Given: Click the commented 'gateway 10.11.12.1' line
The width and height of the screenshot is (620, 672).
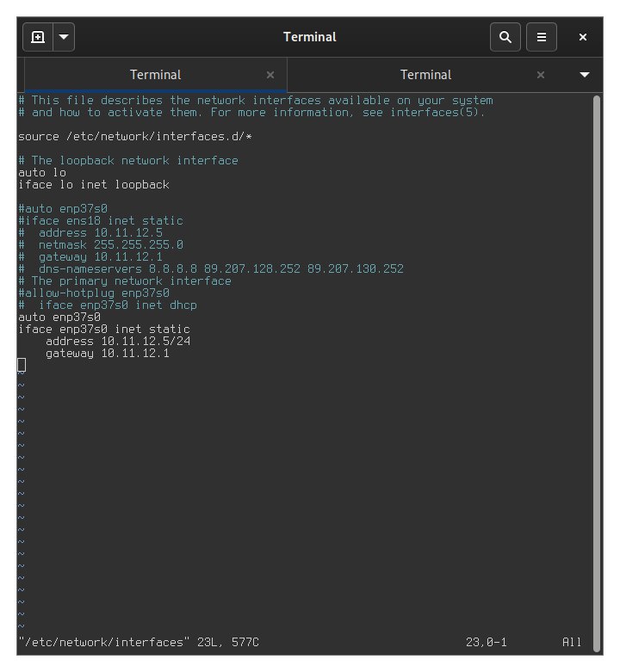Looking at the screenshot, I should pos(90,256).
